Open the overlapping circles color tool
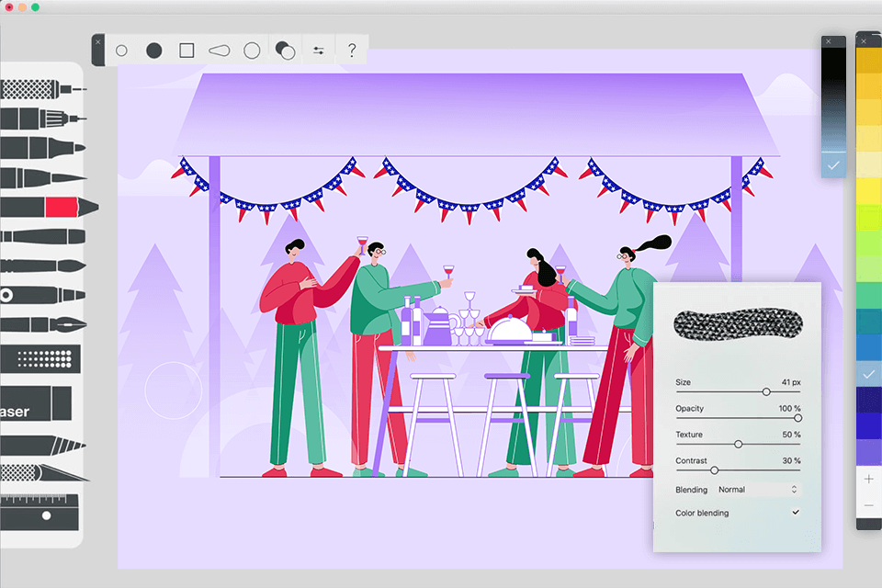The width and height of the screenshot is (882, 588). 286,51
